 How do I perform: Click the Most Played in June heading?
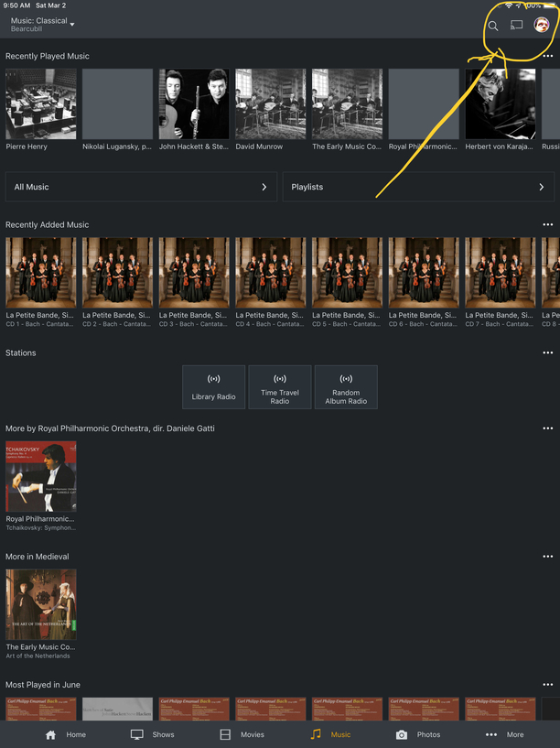pos(43,685)
